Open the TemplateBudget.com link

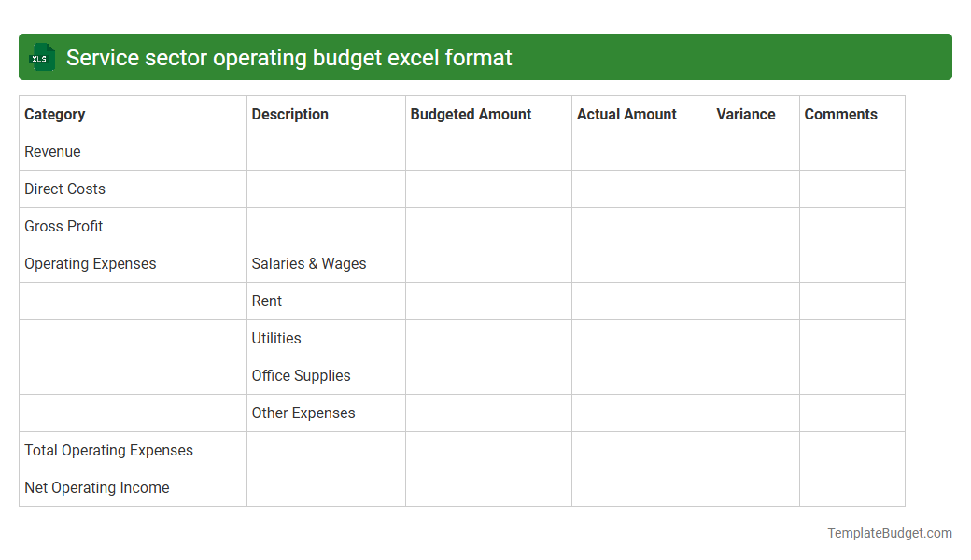(889, 533)
